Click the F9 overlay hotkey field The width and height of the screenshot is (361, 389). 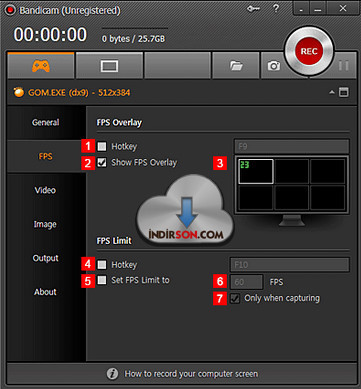[x=292, y=146]
